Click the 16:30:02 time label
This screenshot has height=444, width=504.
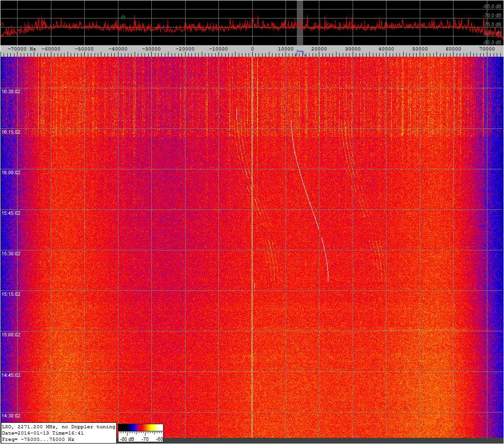tap(11, 91)
